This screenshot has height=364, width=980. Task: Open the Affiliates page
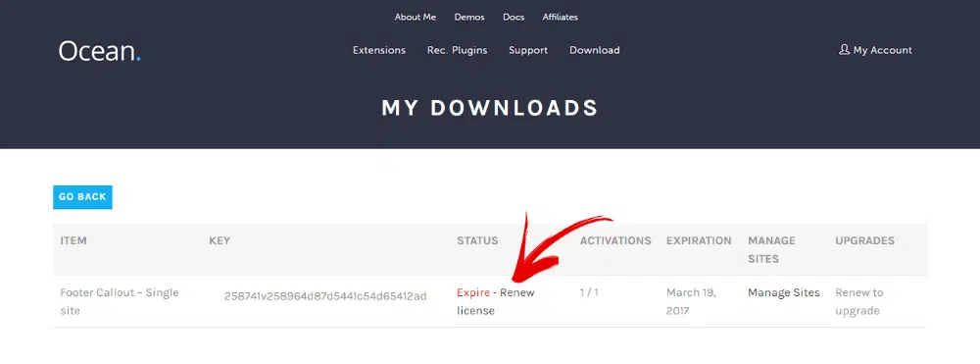560,17
